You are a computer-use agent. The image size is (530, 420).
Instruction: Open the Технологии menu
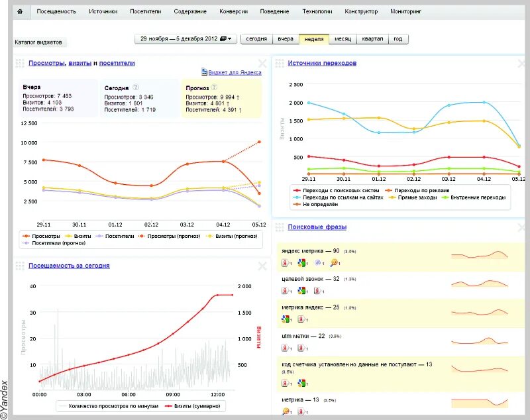pos(317,11)
